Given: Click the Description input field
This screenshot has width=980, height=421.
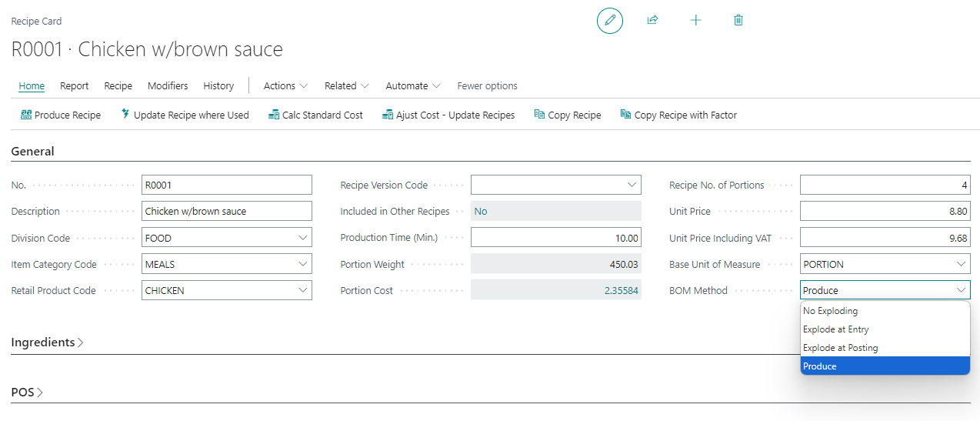Looking at the screenshot, I should click(x=227, y=211).
